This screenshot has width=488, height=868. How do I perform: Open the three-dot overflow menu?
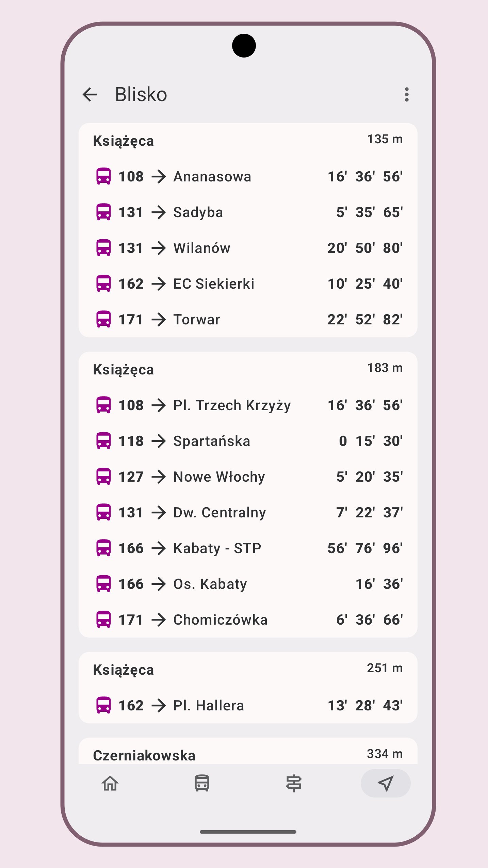406,95
